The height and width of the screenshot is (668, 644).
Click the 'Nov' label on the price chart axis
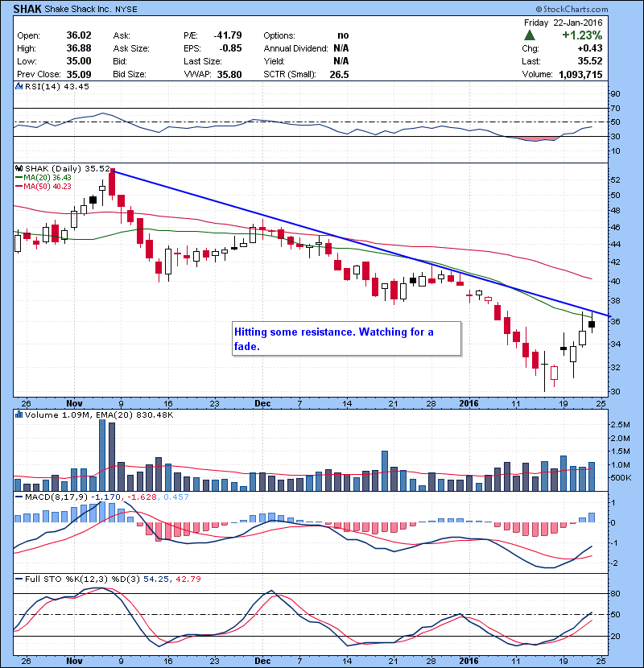click(x=74, y=403)
